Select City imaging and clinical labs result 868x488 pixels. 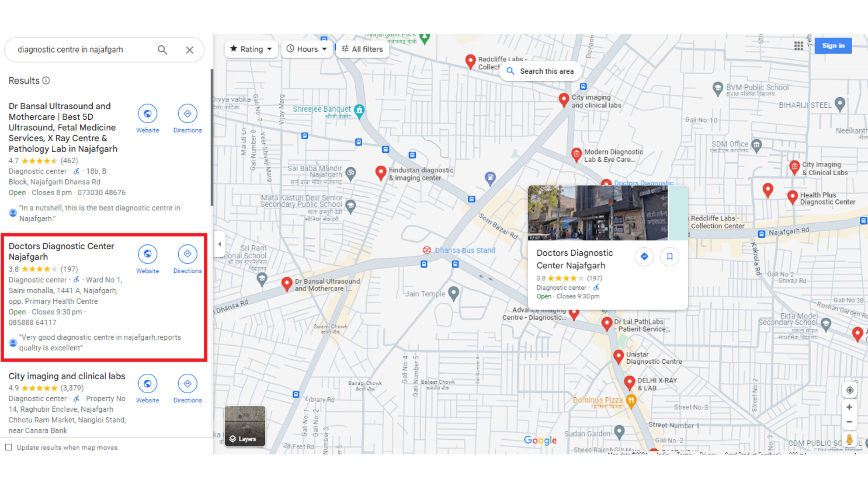(67, 376)
